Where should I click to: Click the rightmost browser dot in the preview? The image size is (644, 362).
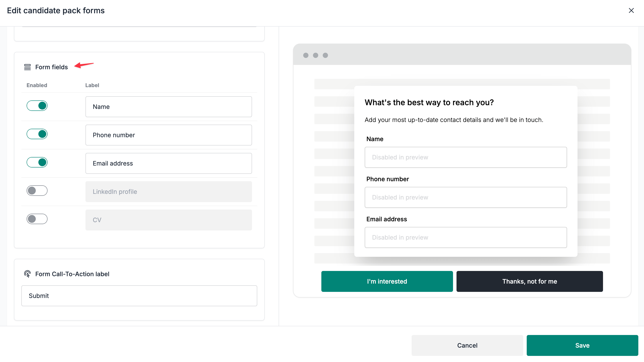point(325,55)
